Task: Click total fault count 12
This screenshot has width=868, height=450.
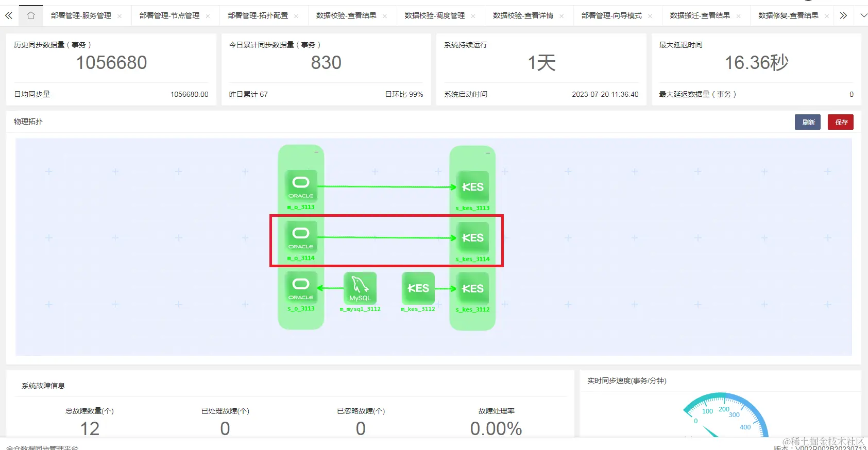Action: pos(90,428)
